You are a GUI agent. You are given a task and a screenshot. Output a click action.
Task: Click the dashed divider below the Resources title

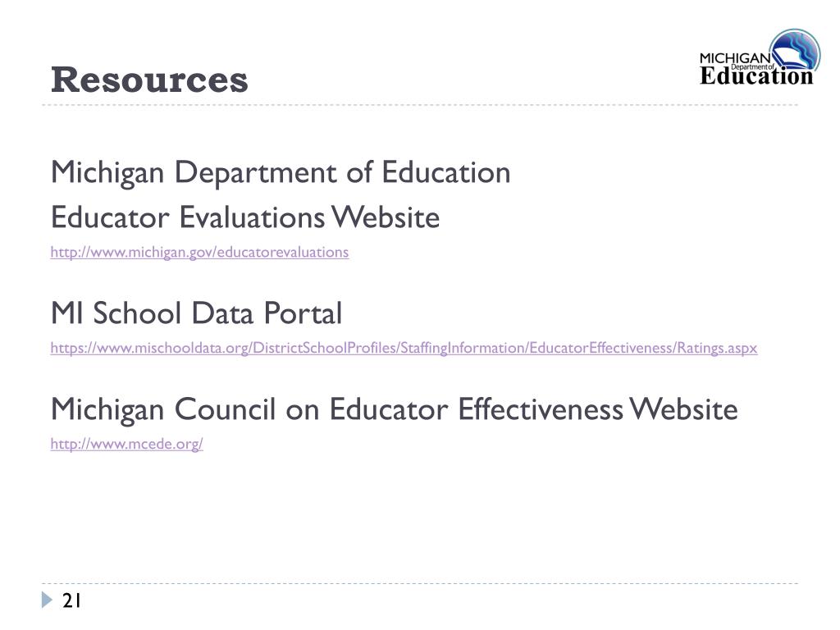pyautogui.click(x=420, y=105)
